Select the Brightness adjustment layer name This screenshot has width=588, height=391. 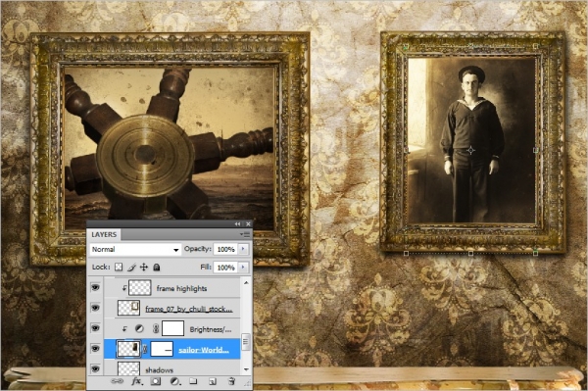point(211,329)
